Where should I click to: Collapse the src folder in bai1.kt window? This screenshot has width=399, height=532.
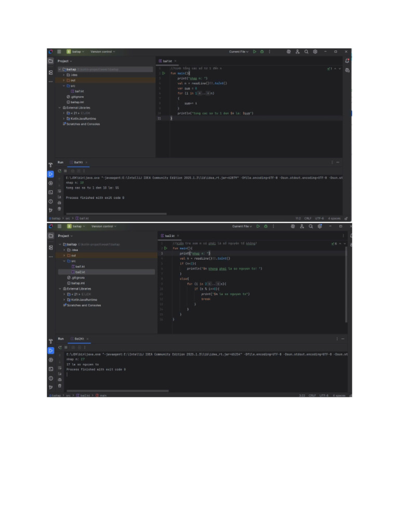64,86
